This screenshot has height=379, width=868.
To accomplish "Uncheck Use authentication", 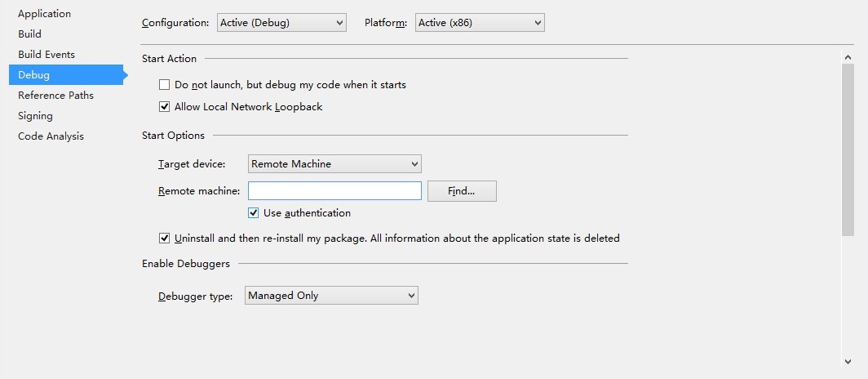I will 253,212.
